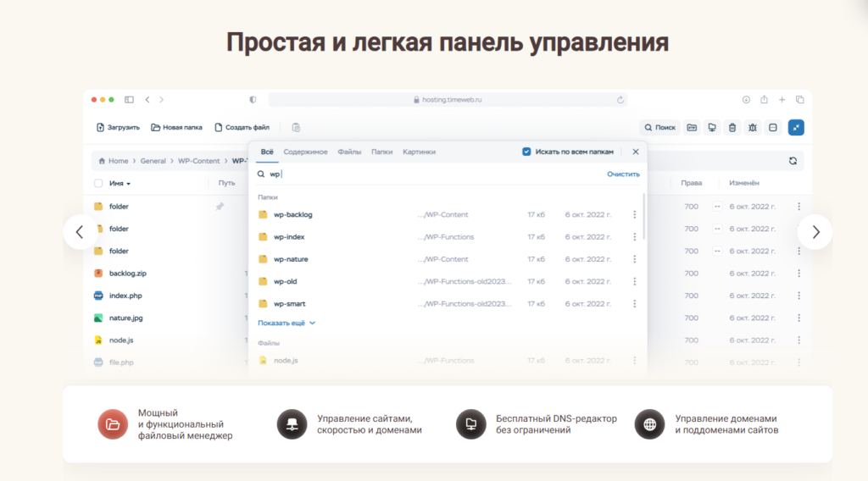The height and width of the screenshot is (481, 868).
Task: Select backlog.zip file
Action: pyautogui.click(x=127, y=274)
